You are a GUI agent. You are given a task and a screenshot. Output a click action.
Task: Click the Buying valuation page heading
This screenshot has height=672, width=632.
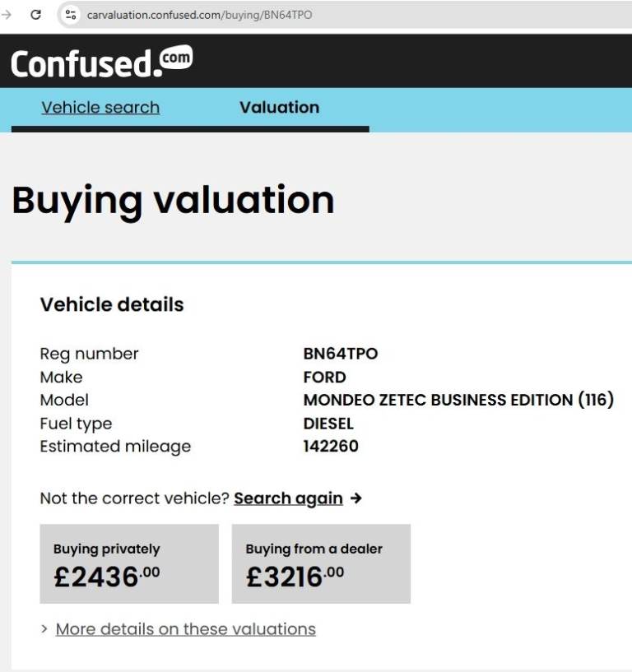click(173, 200)
